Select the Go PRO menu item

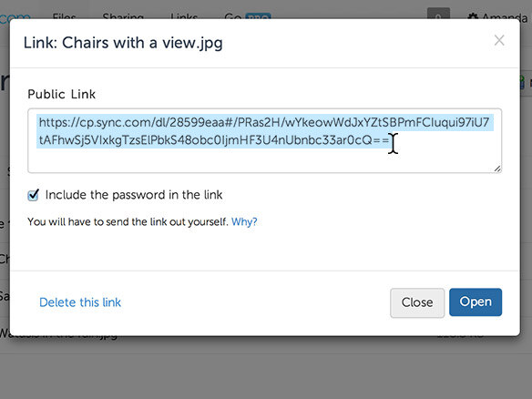pos(248,16)
